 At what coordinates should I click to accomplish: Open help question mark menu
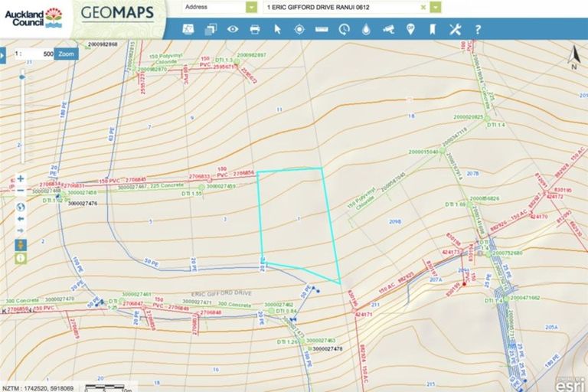click(478, 29)
